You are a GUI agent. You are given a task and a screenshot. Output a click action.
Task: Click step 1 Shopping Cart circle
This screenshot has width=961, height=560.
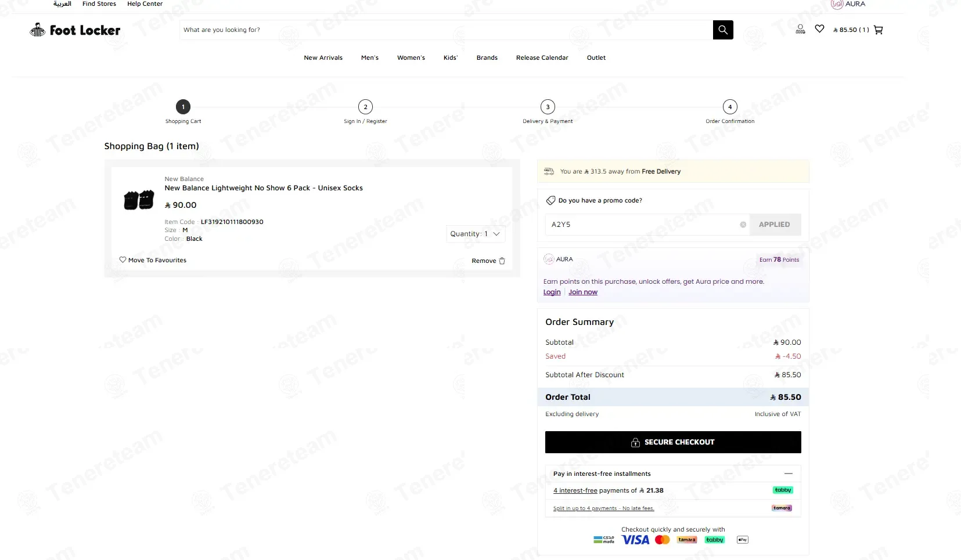tap(183, 107)
